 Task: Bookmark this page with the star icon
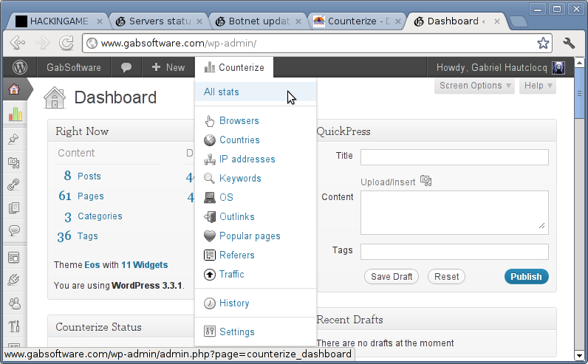(x=543, y=43)
